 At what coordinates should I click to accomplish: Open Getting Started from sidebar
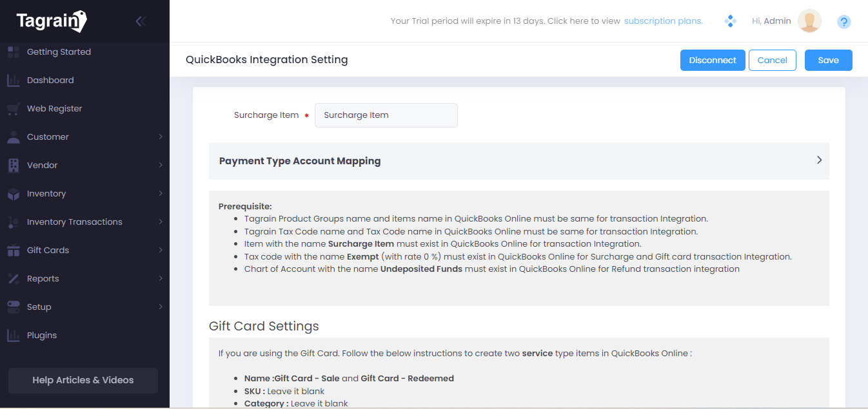pyautogui.click(x=59, y=52)
